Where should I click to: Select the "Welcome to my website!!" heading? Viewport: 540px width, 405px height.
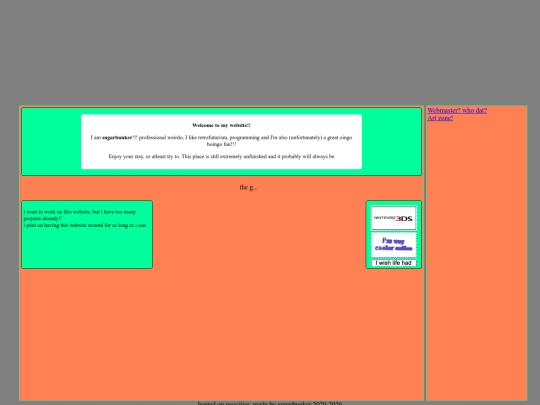tap(221, 125)
